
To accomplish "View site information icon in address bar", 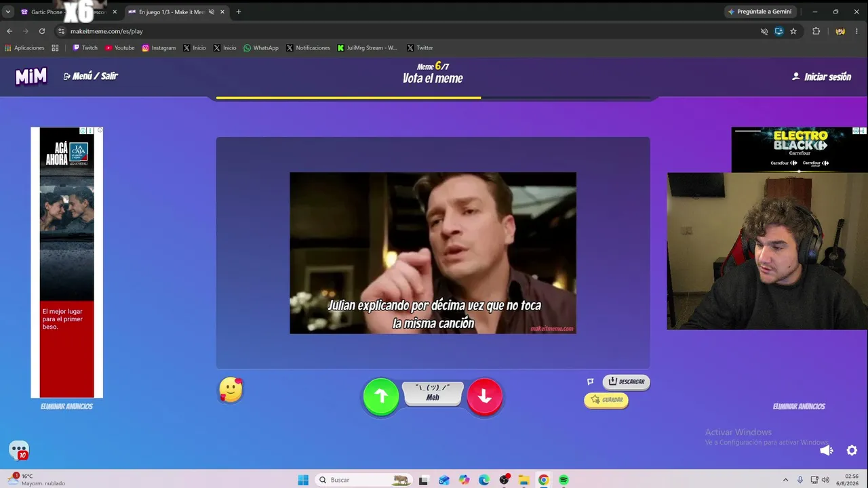I will (61, 31).
